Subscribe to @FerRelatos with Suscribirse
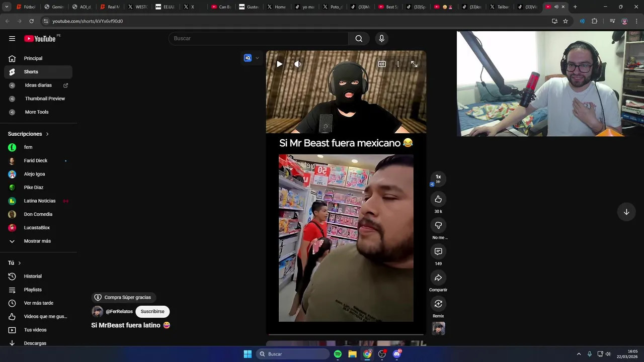The height and width of the screenshot is (362, 644). 152,312
